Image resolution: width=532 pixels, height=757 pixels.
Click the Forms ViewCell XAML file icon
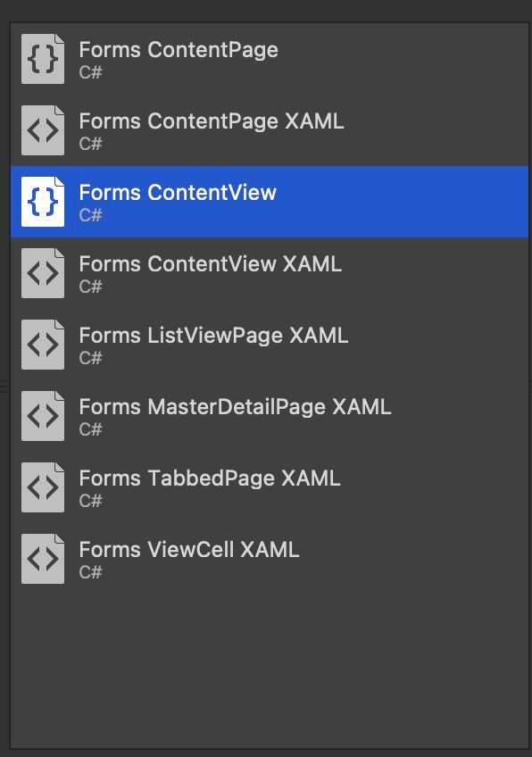[x=43, y=559]
